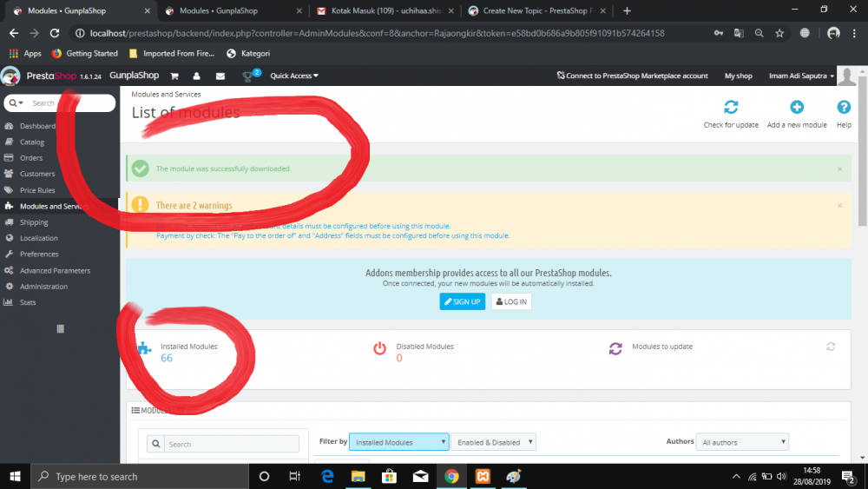This screenshot has height=489, width=868.
Task: Open the Imam Adi Saputra account dropdown
Action: click(x=801, y=76)
